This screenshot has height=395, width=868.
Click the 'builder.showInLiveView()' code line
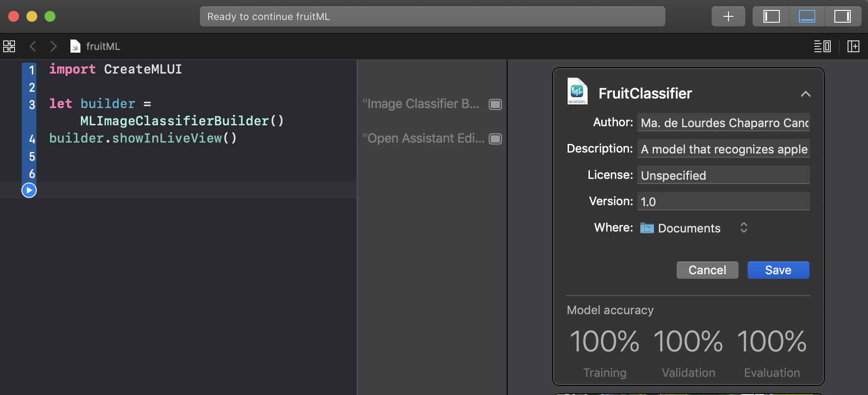[x=143, y=138]
